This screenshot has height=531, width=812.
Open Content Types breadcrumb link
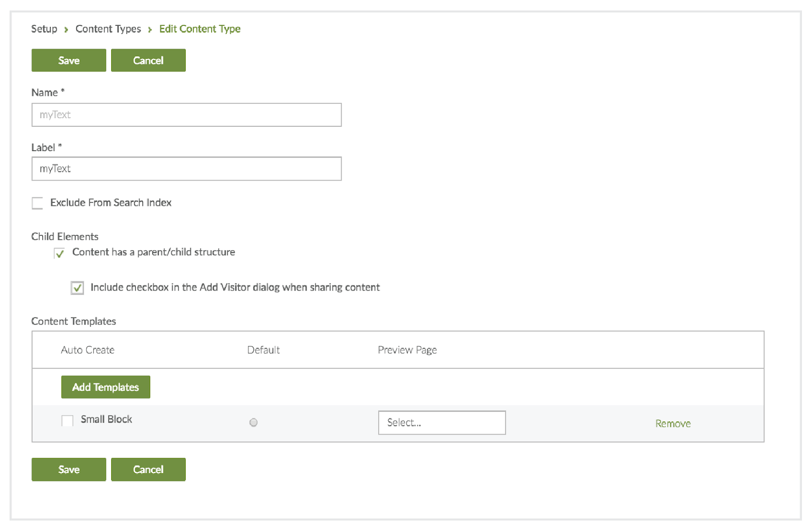108,29
